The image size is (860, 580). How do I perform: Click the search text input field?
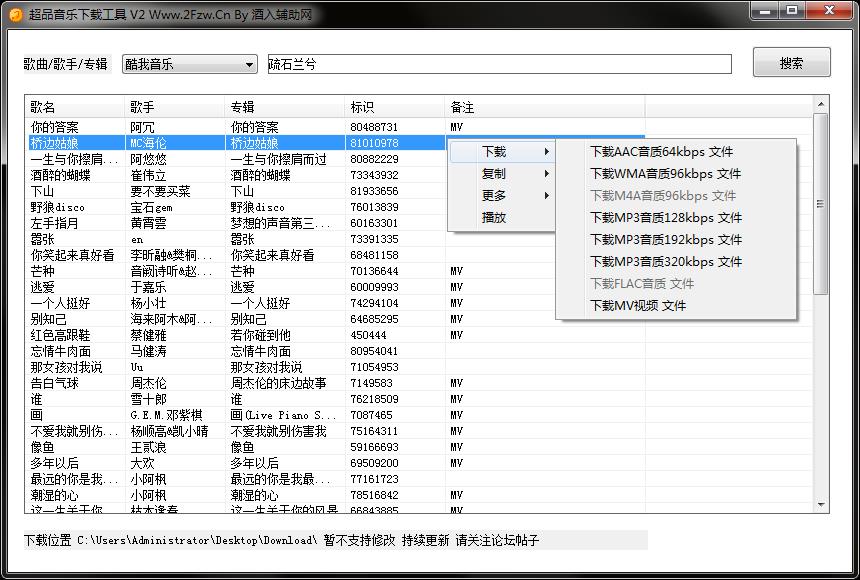pos(498,64)
